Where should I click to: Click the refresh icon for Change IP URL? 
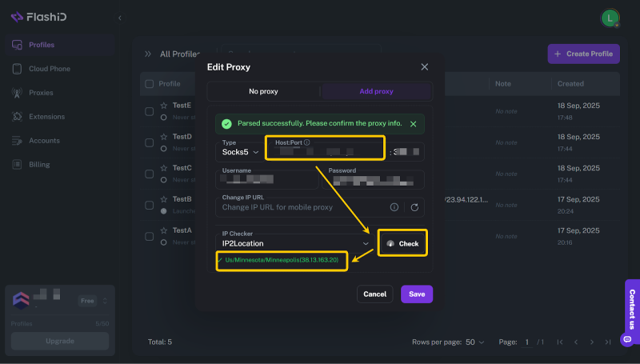pyautogui.click(x=414, y=207)
